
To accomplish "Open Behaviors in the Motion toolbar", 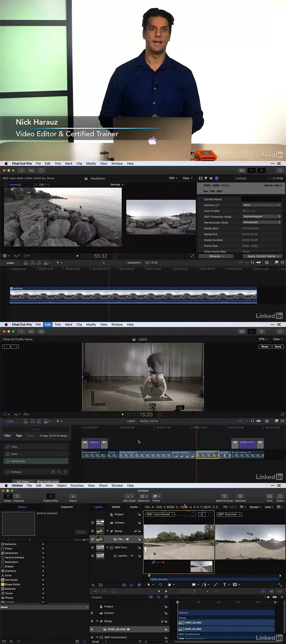I will pos(143,497).
